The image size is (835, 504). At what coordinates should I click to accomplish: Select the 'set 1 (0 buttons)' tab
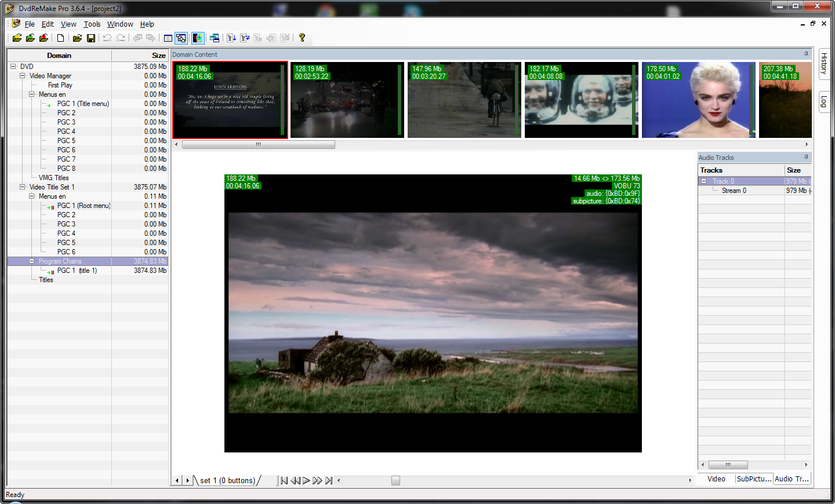pos(228,481)
